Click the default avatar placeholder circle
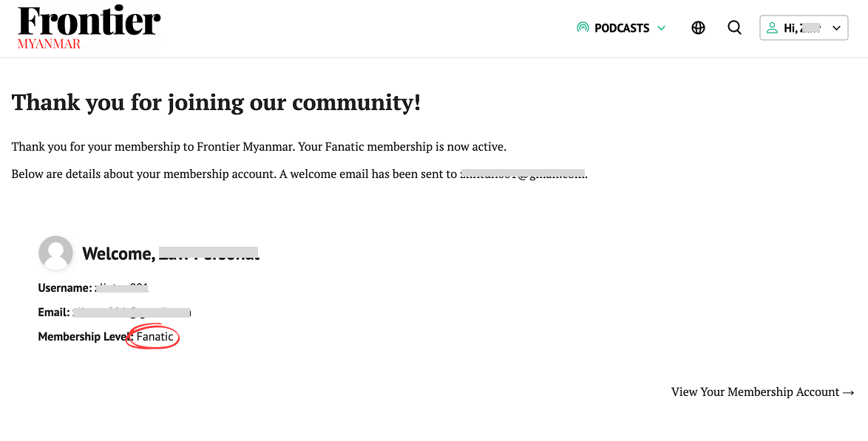This screenshot has width=868, height=441. pyautogui.click(x=55, y=253)
